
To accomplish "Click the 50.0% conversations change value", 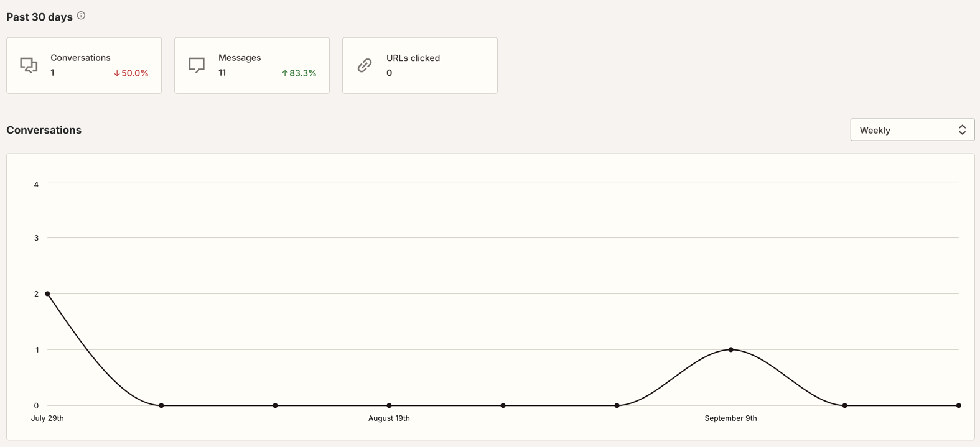I will (x=135, y=73).
